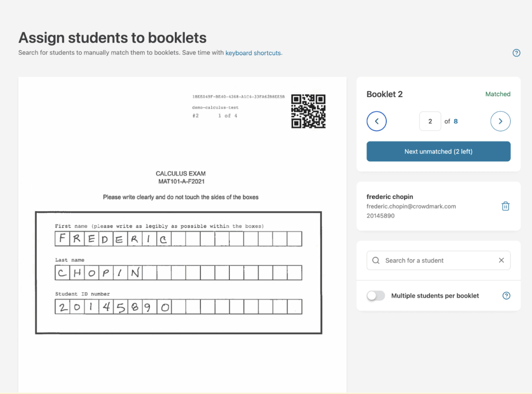
Task: Go to the previous booklet
Action: [x=376, y=121]
